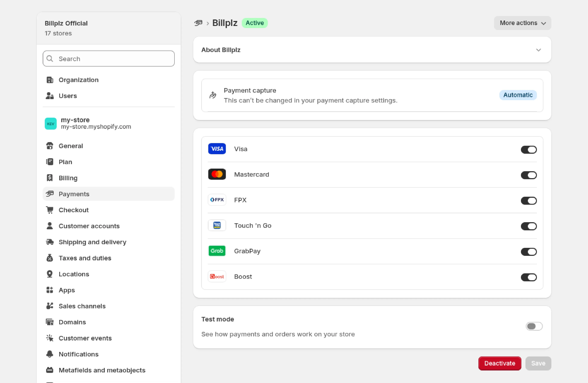Image resolution: width=588 pixels, height=383 pixels.
Task: Select the my-store.myshopify.com store entry
Action: pyautogui.click(x=109, y=123)
